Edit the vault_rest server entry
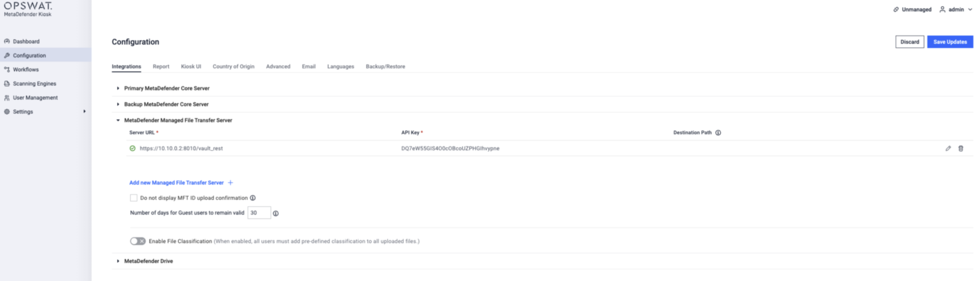 point(948,148)
